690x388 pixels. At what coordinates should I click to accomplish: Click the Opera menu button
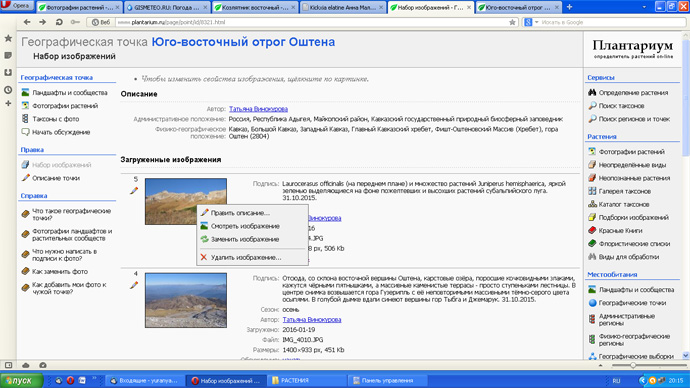pos(17,6)
